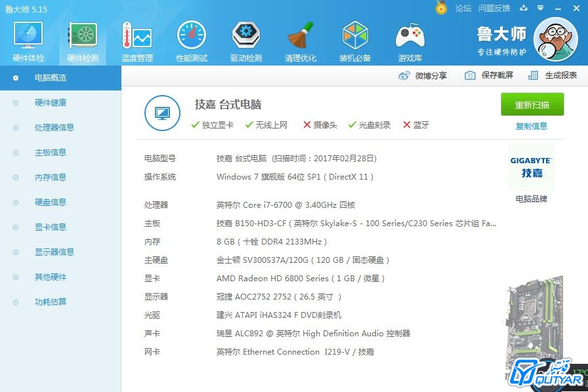Select the 硬件检测 hardware detection icon
Screen dimensions: 588x392
pyautogui.click(x=83, y=41)
